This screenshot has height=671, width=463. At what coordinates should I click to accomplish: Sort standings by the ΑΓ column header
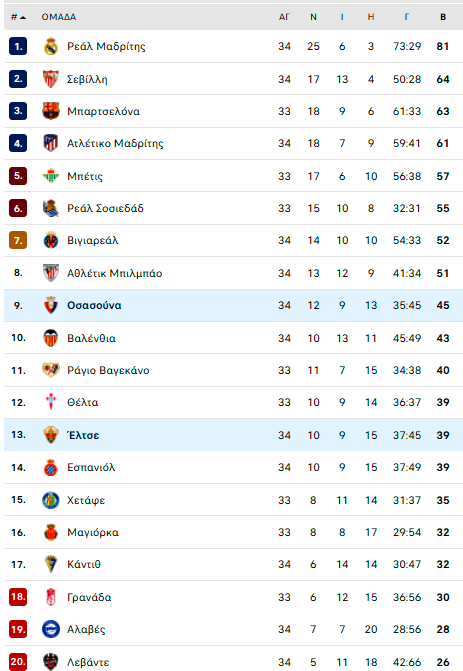click(x=284, y=17)
